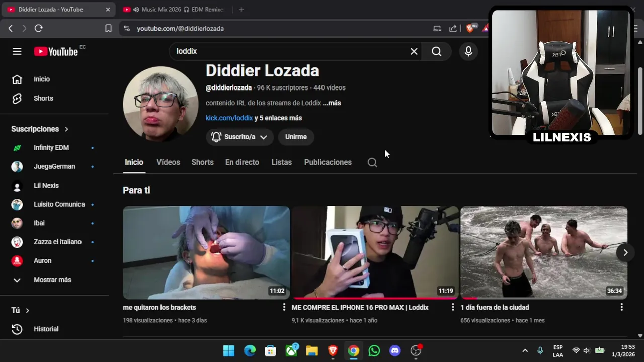Switch to Brave browser on taskbar

pos(333,351)
